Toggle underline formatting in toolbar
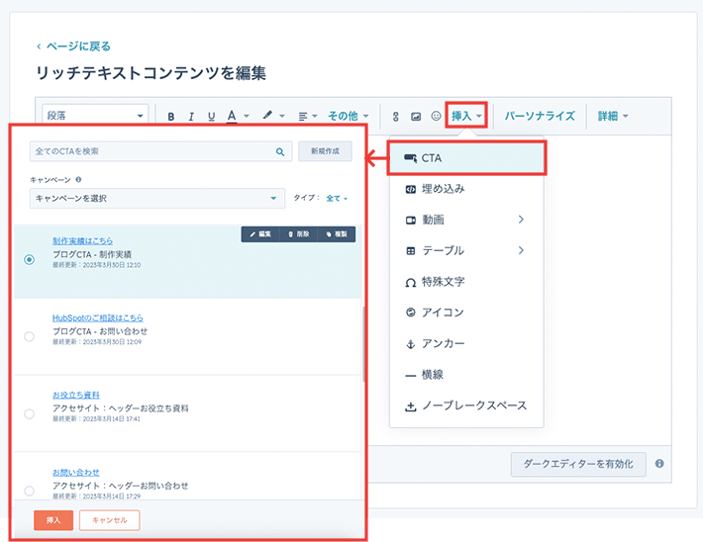The width and height of the screenshot is (703, 542). [211, 117]
